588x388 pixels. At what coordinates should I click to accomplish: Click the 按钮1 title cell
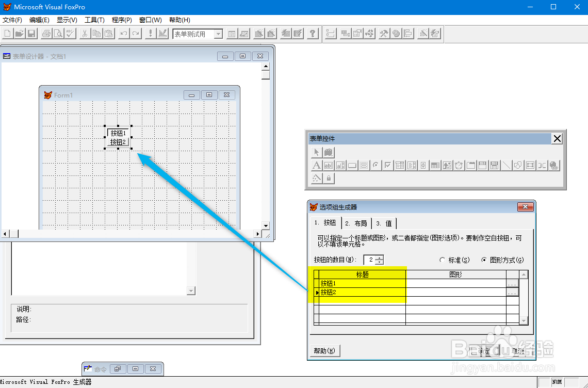(x=362, y=283)
